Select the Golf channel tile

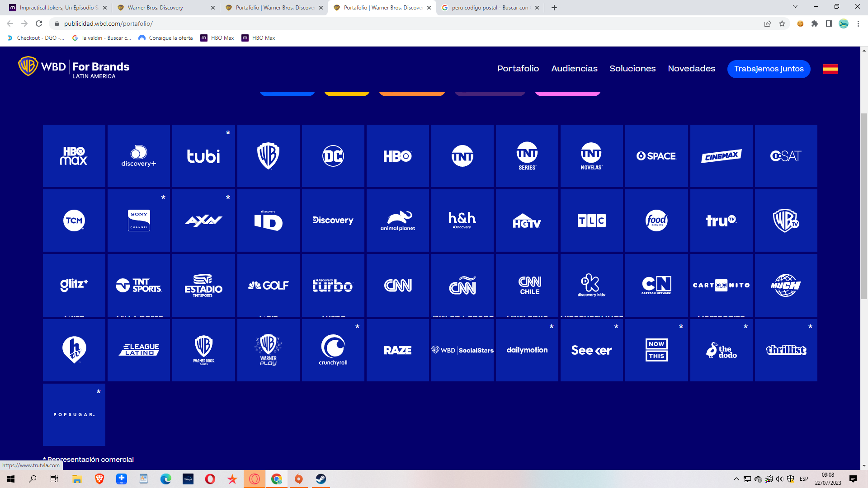pyautogui.click(x=269, y=285)
